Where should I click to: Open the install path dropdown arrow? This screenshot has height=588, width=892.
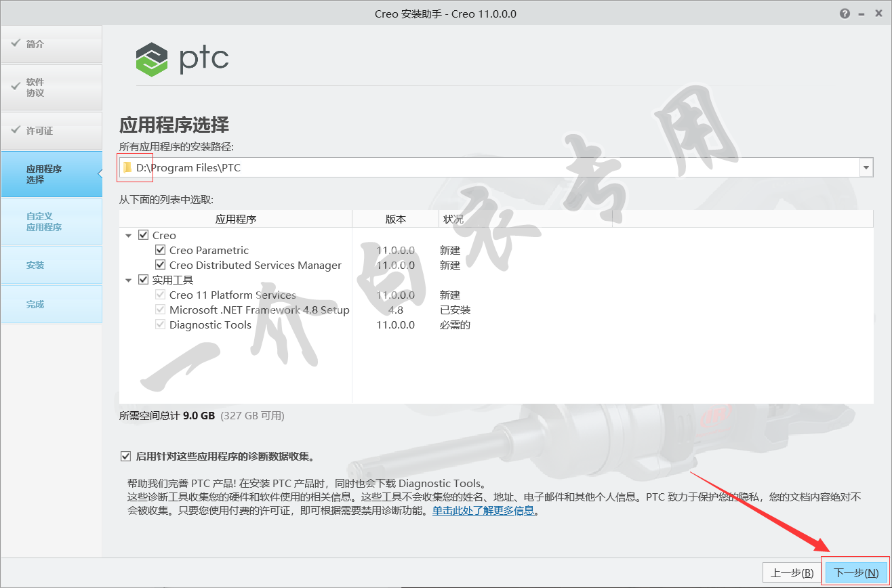(866, 167)
